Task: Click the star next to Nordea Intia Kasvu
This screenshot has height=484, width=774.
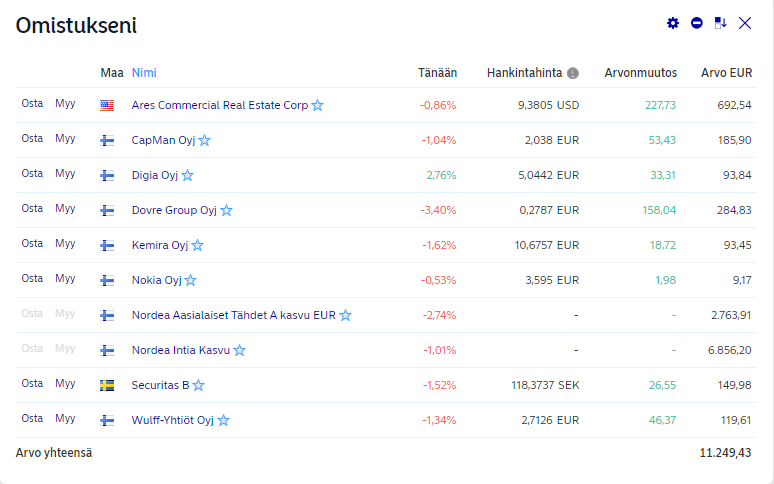Action: pos(239,351)
